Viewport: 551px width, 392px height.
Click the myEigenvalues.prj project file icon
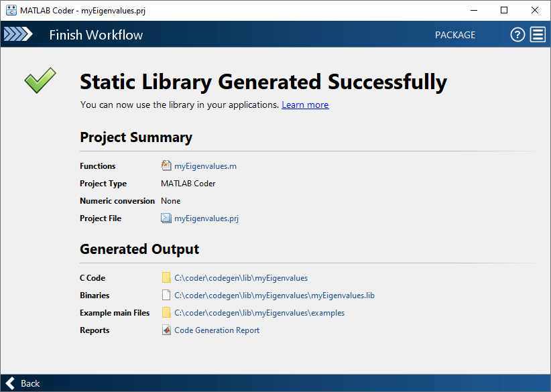pos(166,218)
